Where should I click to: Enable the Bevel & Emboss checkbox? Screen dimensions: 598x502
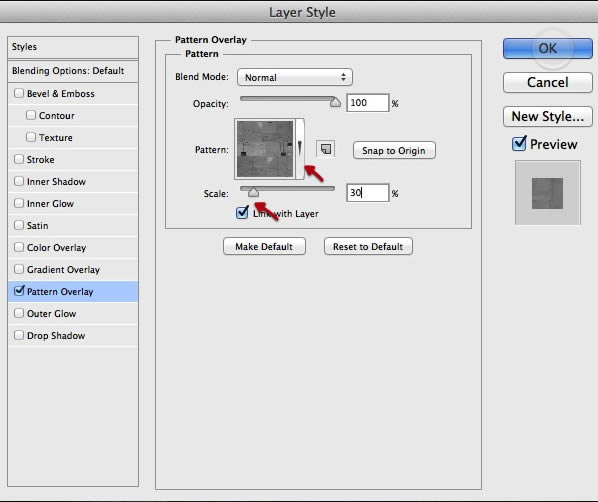(x=19, y=93)
